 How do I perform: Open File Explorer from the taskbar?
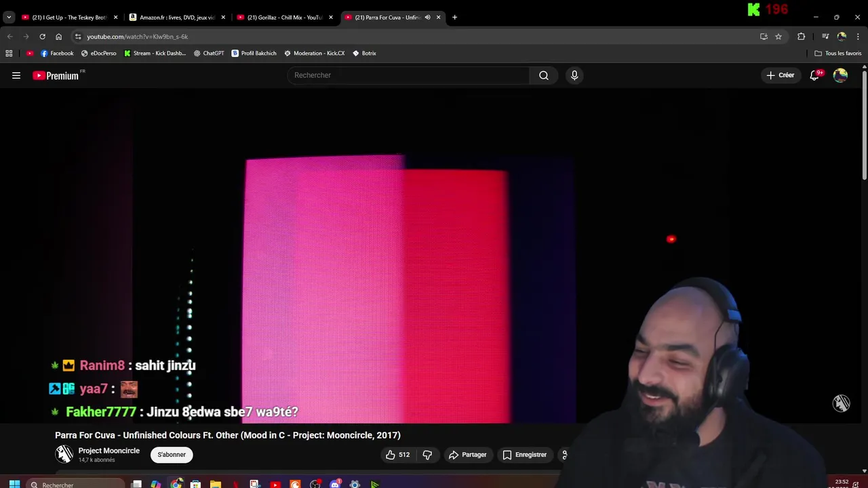(x=215, y=484)
